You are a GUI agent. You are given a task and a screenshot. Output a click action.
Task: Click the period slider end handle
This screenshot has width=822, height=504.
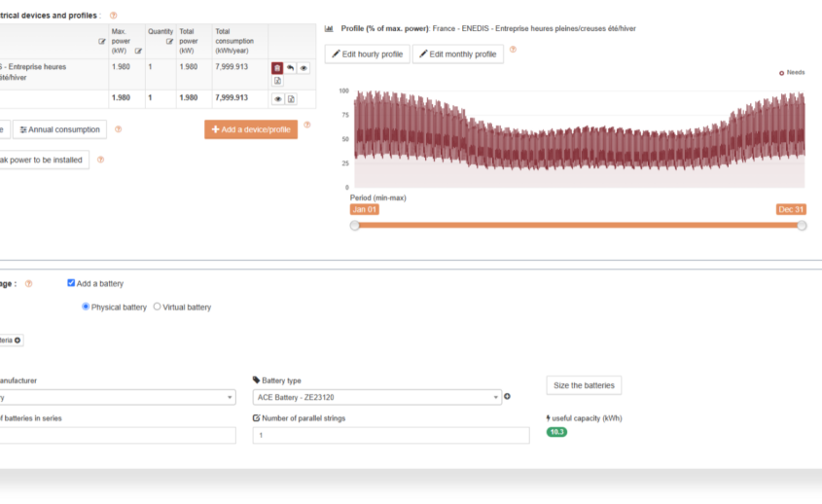click(x=802, y=226)
